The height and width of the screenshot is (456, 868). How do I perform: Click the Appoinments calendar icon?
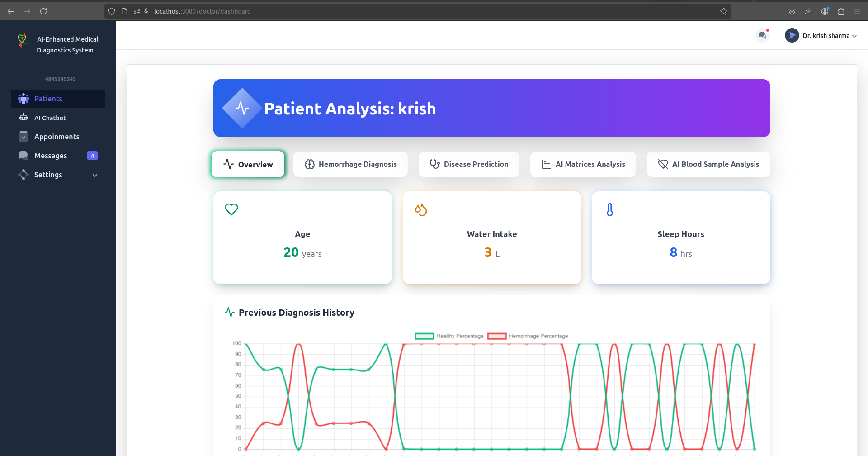[x=24, y=137]
